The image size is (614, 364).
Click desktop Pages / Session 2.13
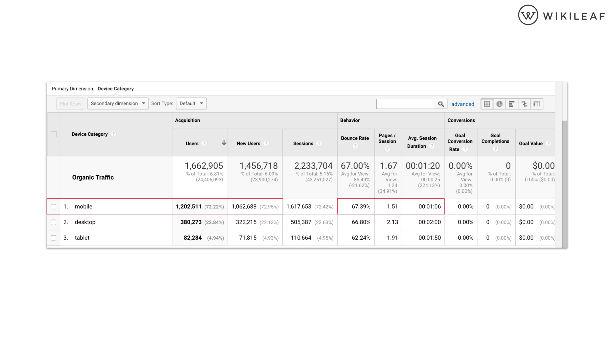click(x=392, y=222)
